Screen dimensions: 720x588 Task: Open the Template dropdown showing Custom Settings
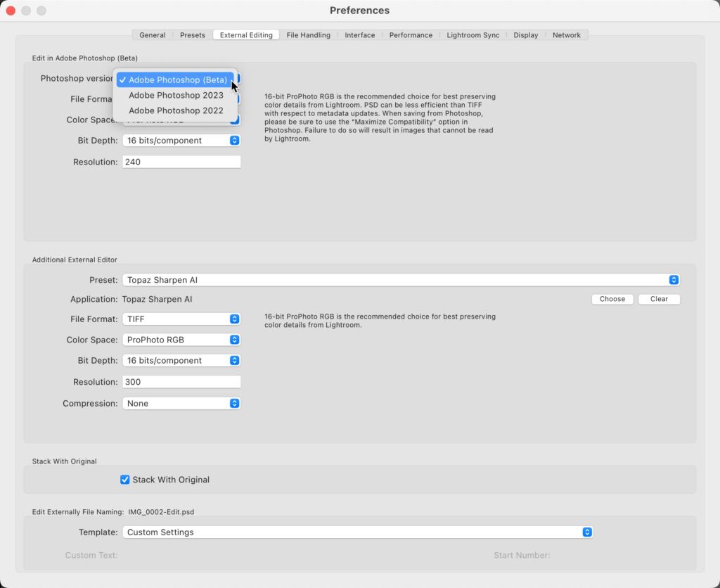click(357, 532)
